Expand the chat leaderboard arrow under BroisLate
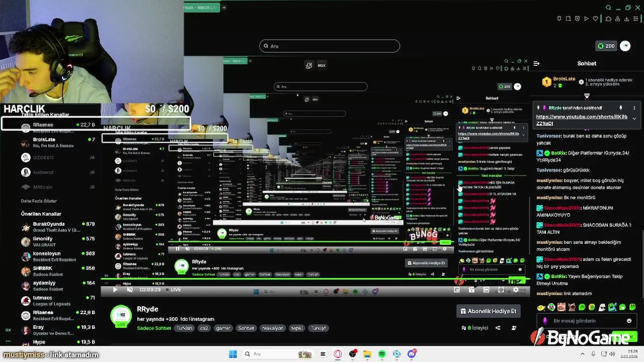The height and width of the screenshot is (362, 644). coord(587,96)
